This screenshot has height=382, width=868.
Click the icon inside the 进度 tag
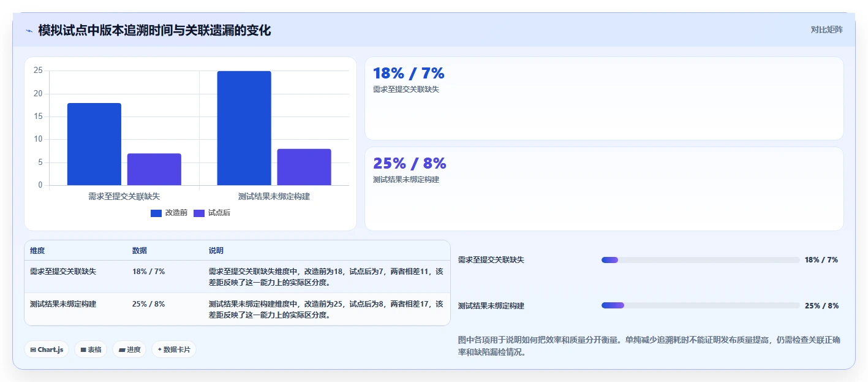point(122,350)
